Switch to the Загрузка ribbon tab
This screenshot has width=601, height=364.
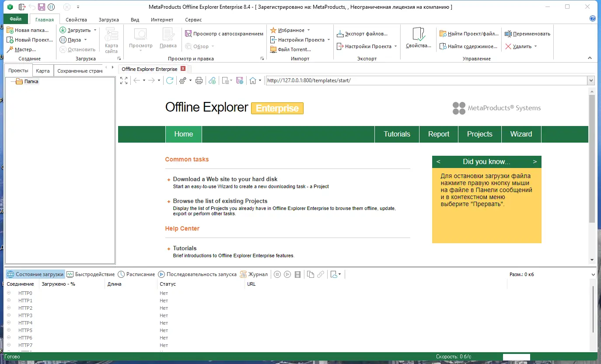(x=108, y=20)
